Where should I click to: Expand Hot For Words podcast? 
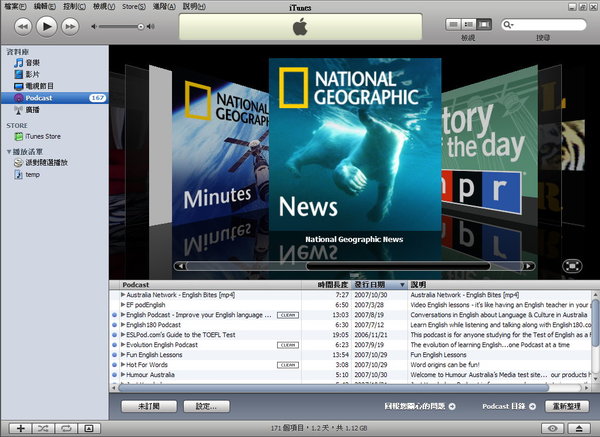[x=123, y=365]
